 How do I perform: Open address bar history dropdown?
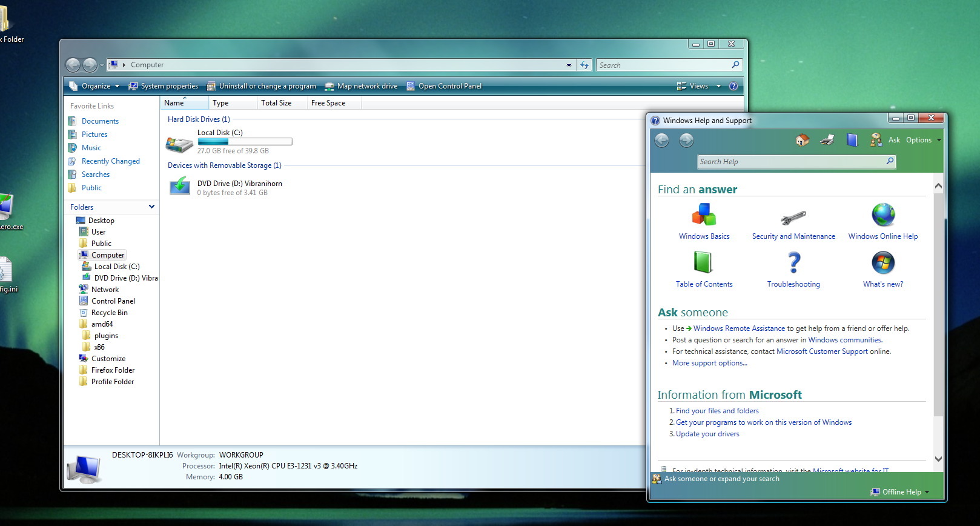[569, 65]
